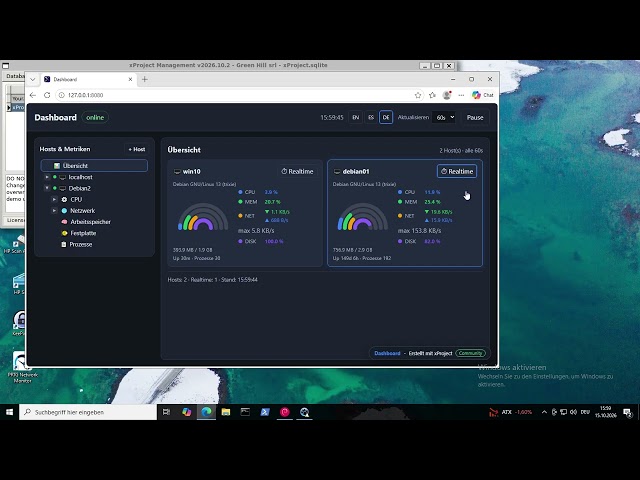Viewport: 640px width, 480px height.
Task: Enable Realtime for win10 host
Action: click(x=297, y=171)
